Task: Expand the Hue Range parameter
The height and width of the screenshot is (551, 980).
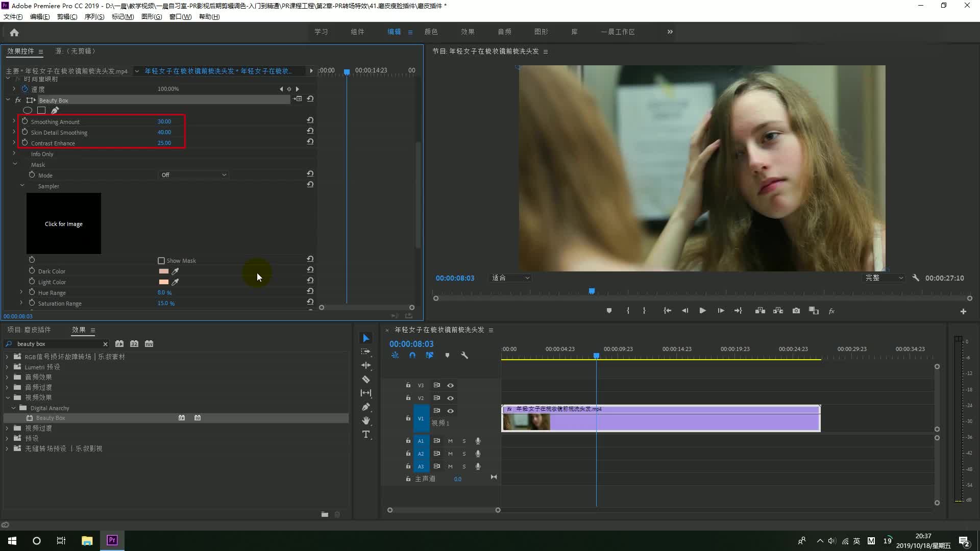Action: 21,292
